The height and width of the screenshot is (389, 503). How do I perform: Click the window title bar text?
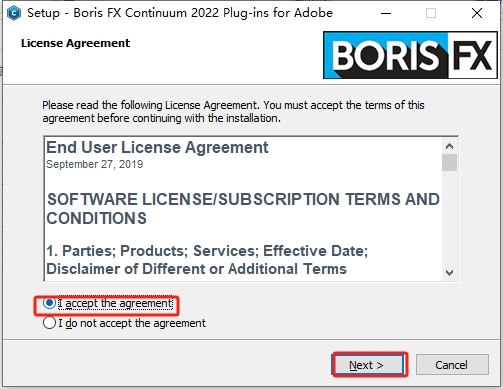click(x=180, y=13)
